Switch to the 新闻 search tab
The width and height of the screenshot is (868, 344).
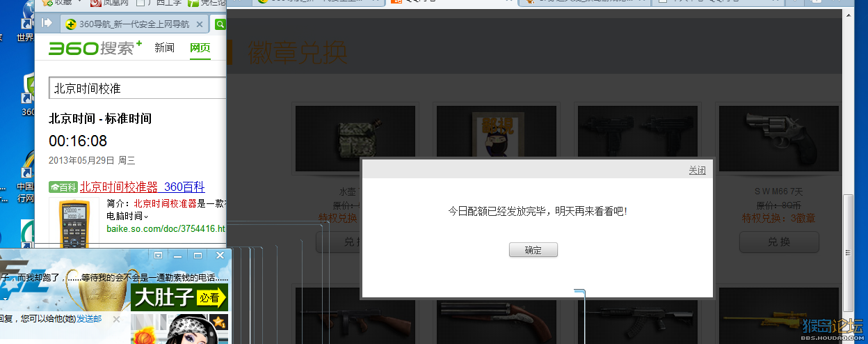[x=165, y=48]
